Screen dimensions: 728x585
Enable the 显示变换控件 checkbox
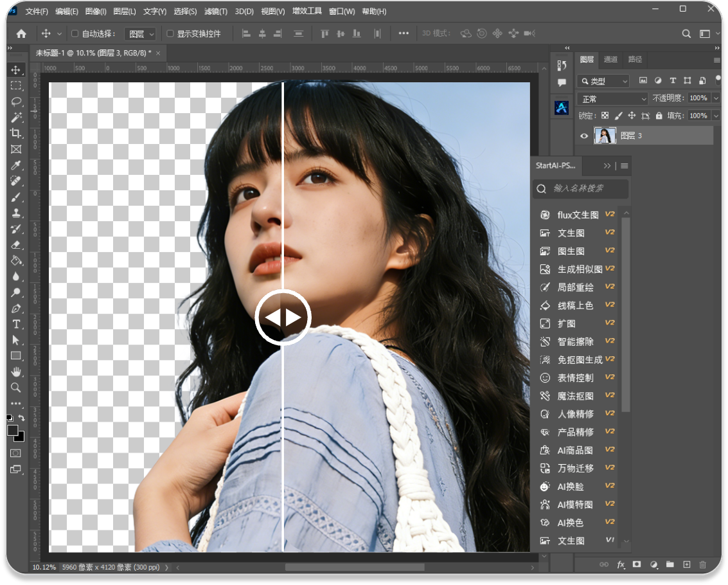tap(170, 33)
